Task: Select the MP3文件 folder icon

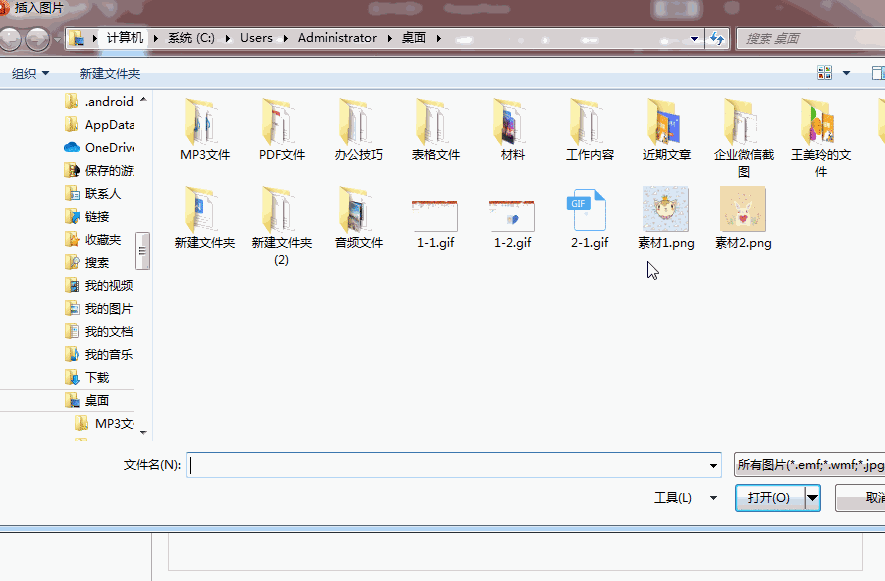Action: pos(204,123)
